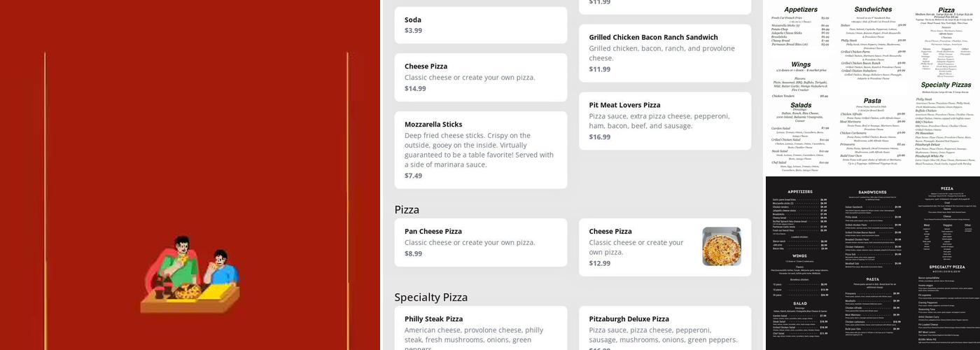Click the Mozzarella Sticks description text

pos(479,150)
